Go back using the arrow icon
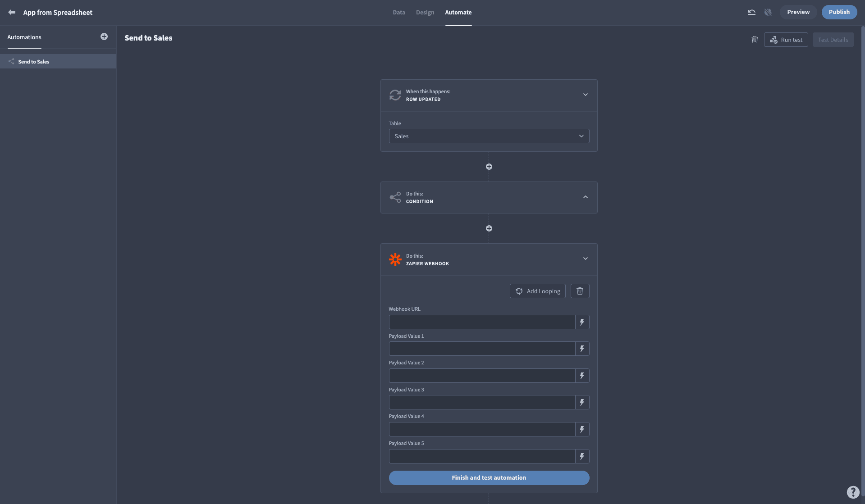Image resolution: width=865 pixels, height=504 pixels. pos(12,12)
